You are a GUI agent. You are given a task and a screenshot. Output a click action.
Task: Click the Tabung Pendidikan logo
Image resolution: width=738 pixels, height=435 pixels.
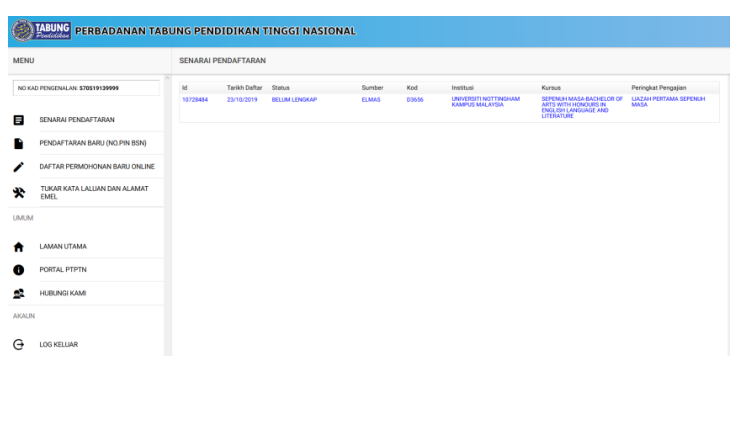[41, 31]
